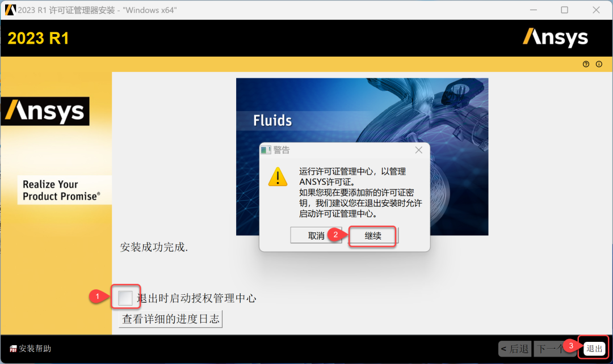Click the Ansys app icon in title bar
Image resolution: width=613 pixels, height=364 pixels.
tap(10, 10)
